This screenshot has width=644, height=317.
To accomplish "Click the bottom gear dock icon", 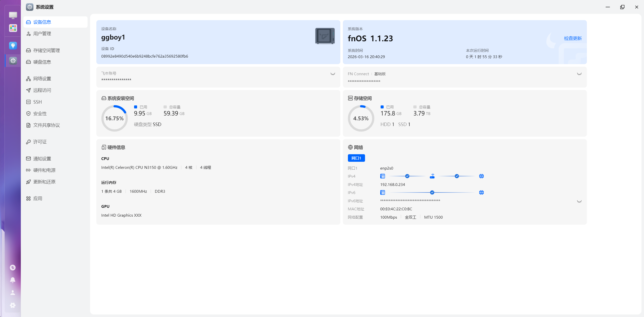I will 13,305.
